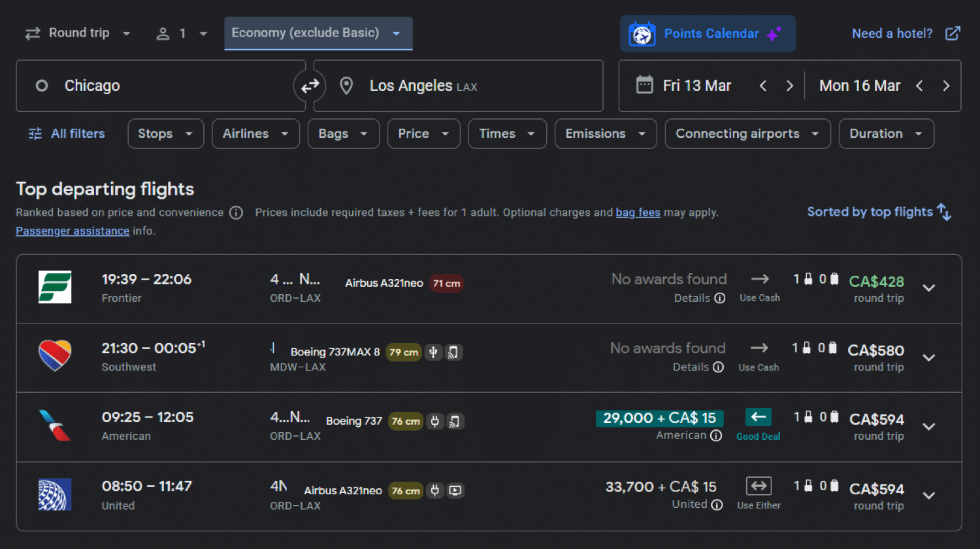This screenshot has height=549, width=980.
Task: Click the swap origin and destination icon
Action: click(310, 86)
